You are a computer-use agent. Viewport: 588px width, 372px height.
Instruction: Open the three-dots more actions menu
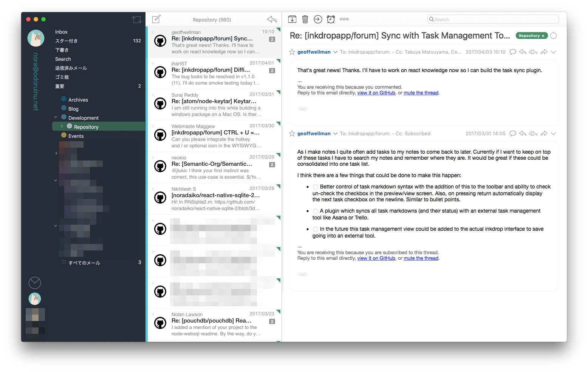(344, 19)
